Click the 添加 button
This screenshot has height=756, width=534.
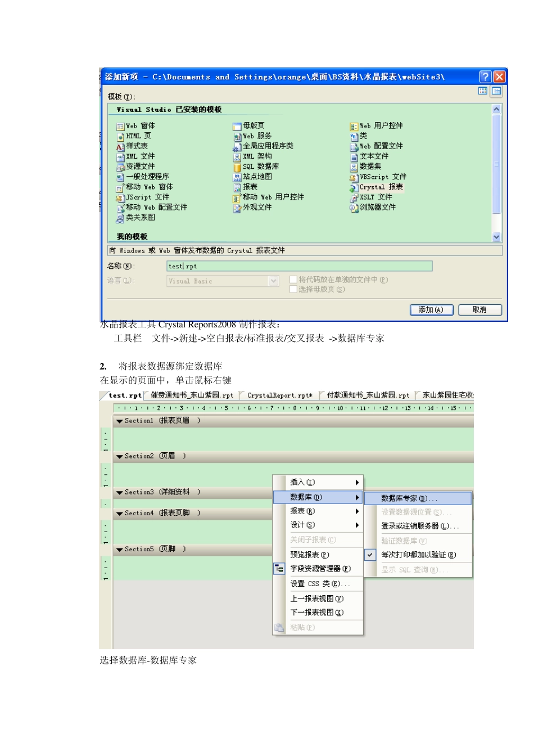tap(431, 310)
